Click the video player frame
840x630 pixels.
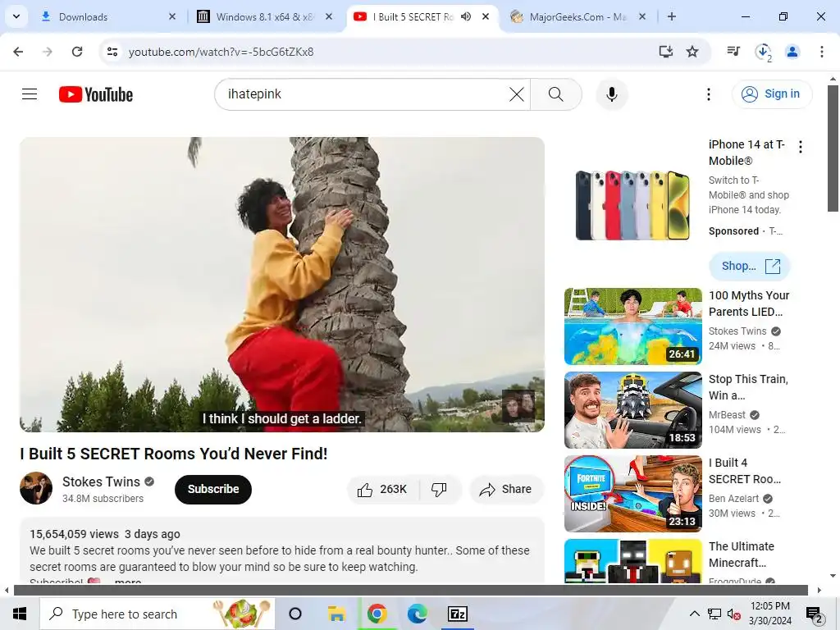coord(282,285)
